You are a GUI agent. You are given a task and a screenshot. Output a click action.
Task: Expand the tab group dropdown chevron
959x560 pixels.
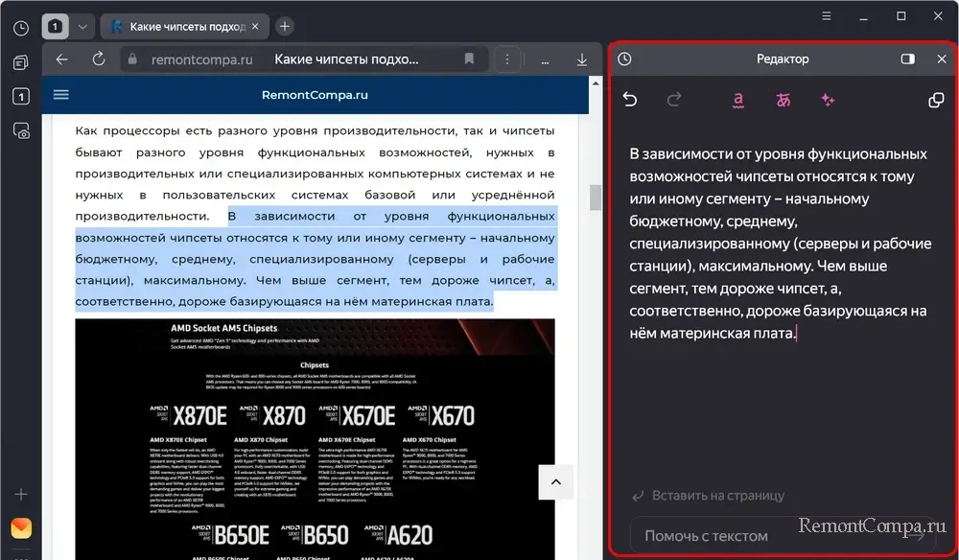[82, 27]
